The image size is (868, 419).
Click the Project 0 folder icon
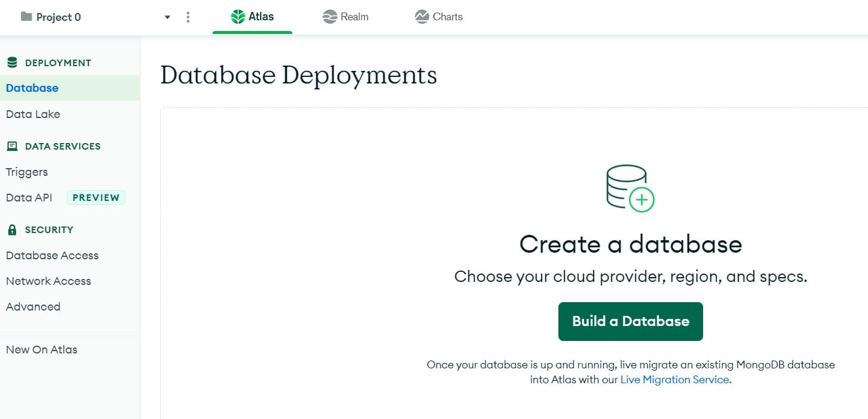(26, 17)
